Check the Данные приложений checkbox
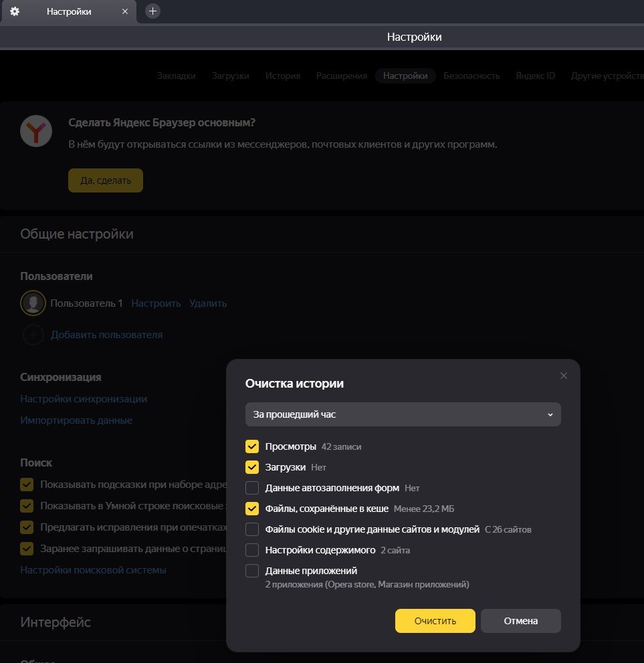644x663 pixels. [x=252, y=571]
